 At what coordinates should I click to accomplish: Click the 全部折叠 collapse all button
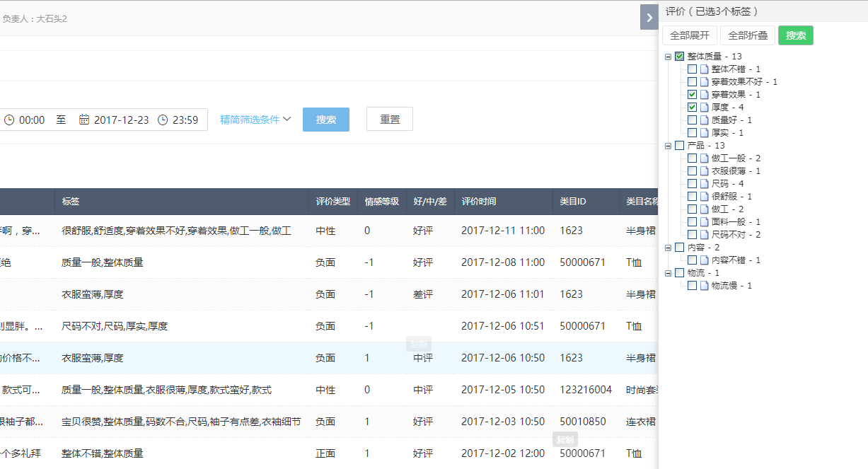pos(747,35)
